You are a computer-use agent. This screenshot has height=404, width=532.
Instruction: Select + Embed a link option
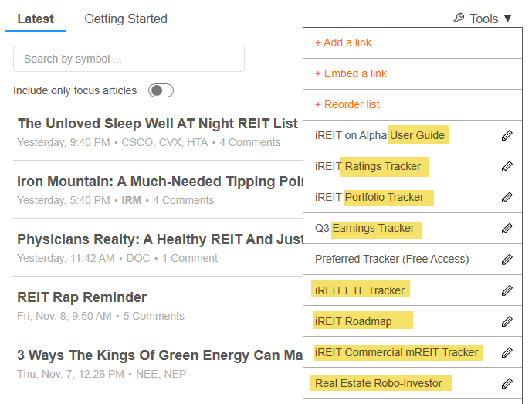(351, 74)
